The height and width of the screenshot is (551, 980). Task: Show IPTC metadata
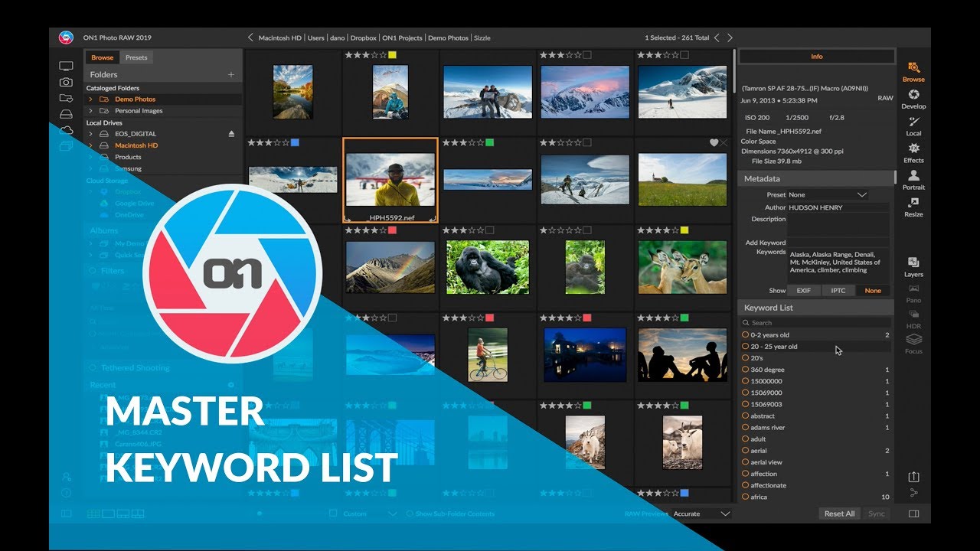click(x=838, y=291)
